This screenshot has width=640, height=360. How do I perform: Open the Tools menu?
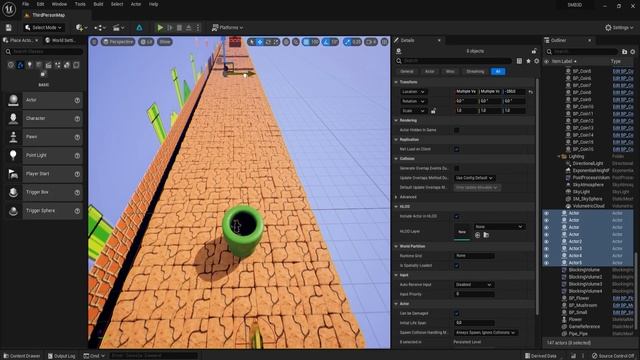[80, 4]
